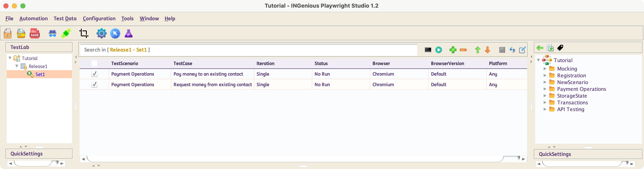Click the table's horizontal scrollbar thumb
The width and height of the screenshot is (644, 169).
click(295, 159)
